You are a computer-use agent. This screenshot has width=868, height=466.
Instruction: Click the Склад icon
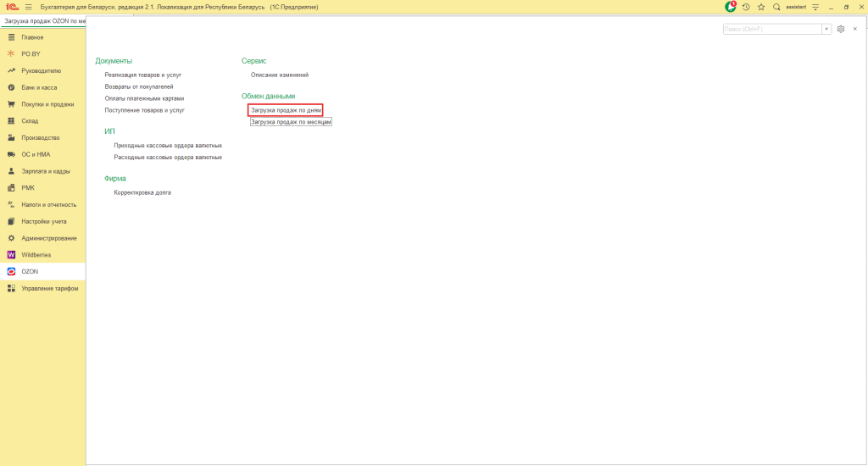click(11, 120)
